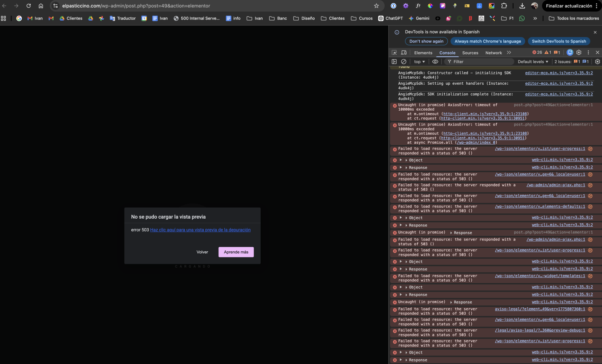Screen dimensions: 602x364
Task: Show the console sidebar panel
Action: tap(394, 62)
